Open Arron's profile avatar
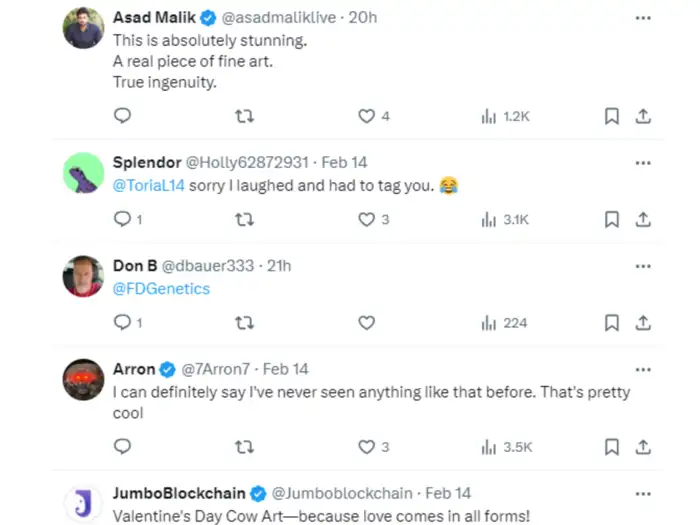 tap(83, 380)
